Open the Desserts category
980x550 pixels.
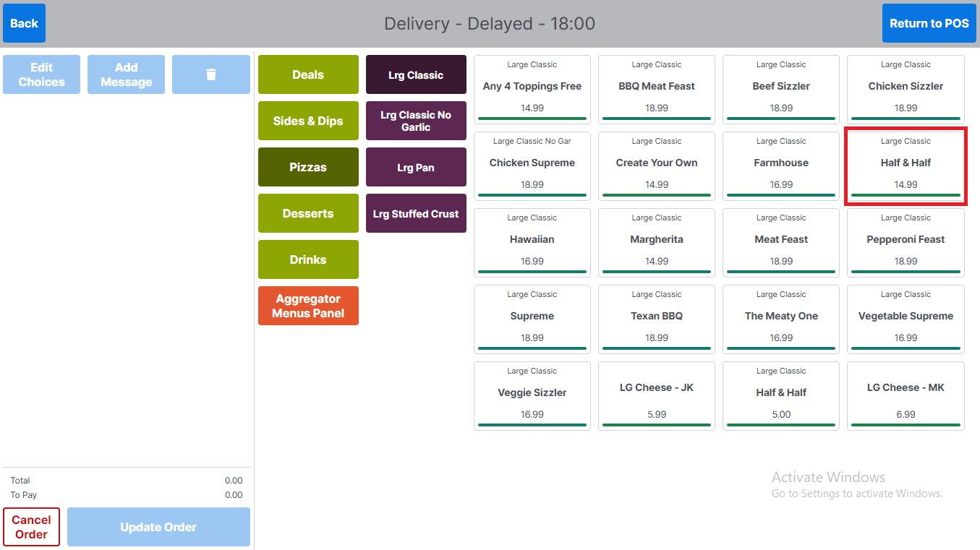click(308, 213)
